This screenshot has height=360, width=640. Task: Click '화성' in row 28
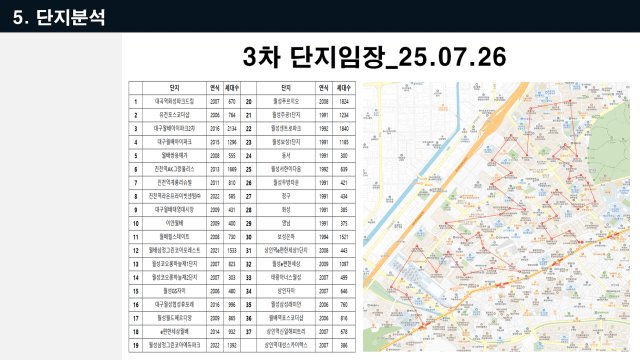(x=286, y=210)
